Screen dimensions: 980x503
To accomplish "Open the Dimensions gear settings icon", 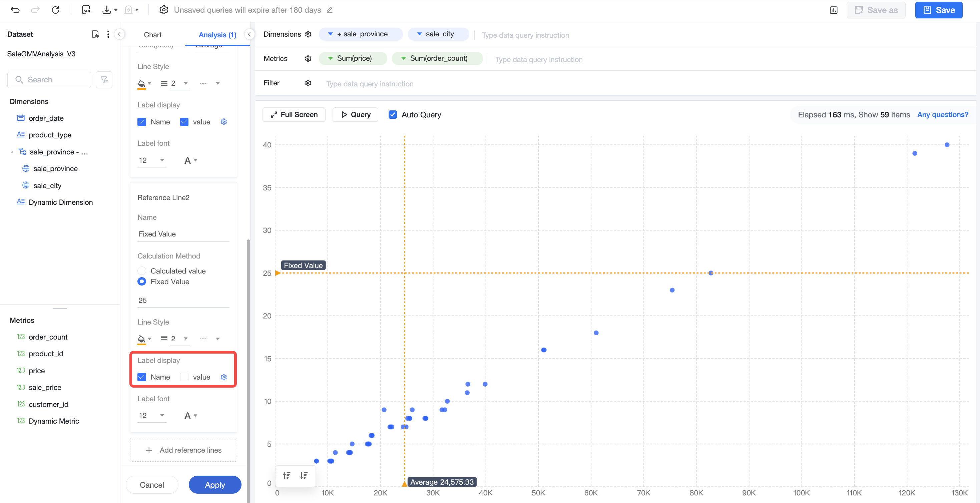I will [x=308, y=34].
